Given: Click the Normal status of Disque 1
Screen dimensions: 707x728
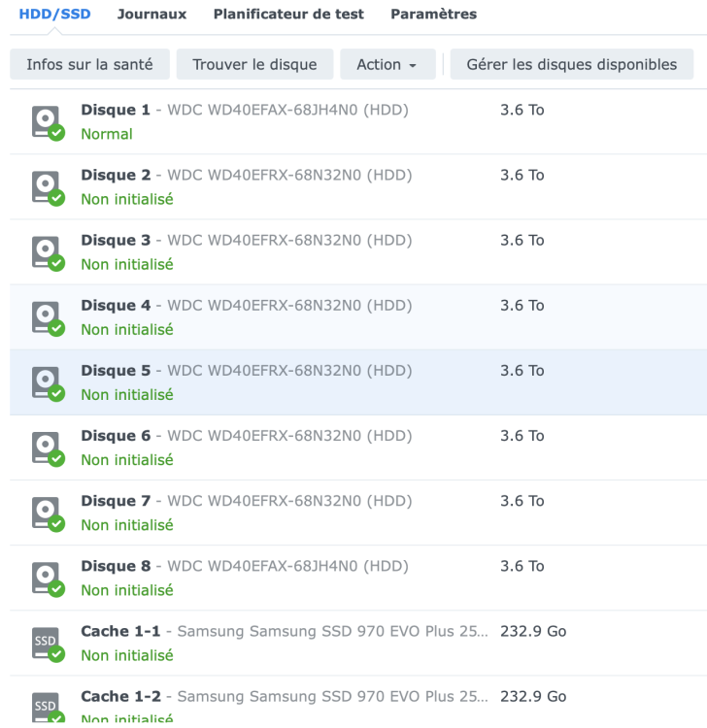Looking at the screenshot, I should pos(107,134).
